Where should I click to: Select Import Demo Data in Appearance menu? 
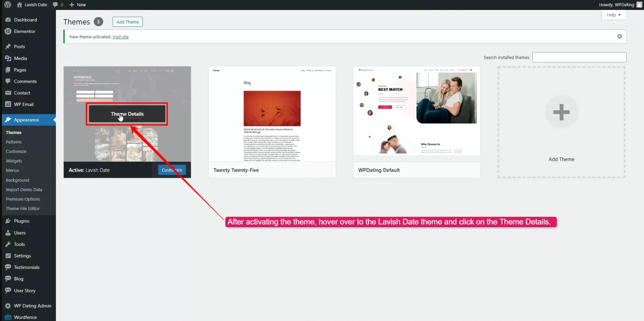[24, 190]
